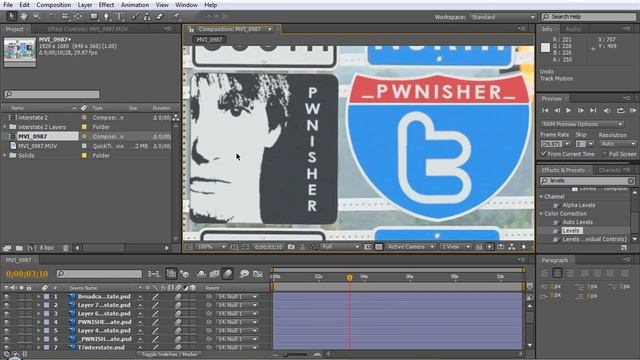Click the current time indicator marker
640x360 pixels.
[349, 278]
